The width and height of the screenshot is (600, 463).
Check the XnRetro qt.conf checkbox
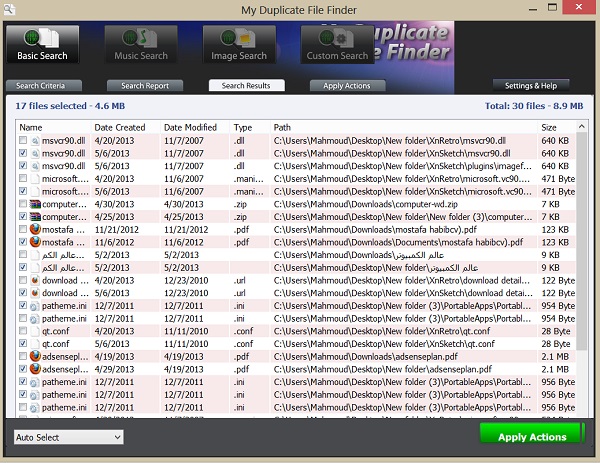pos(23,331)
